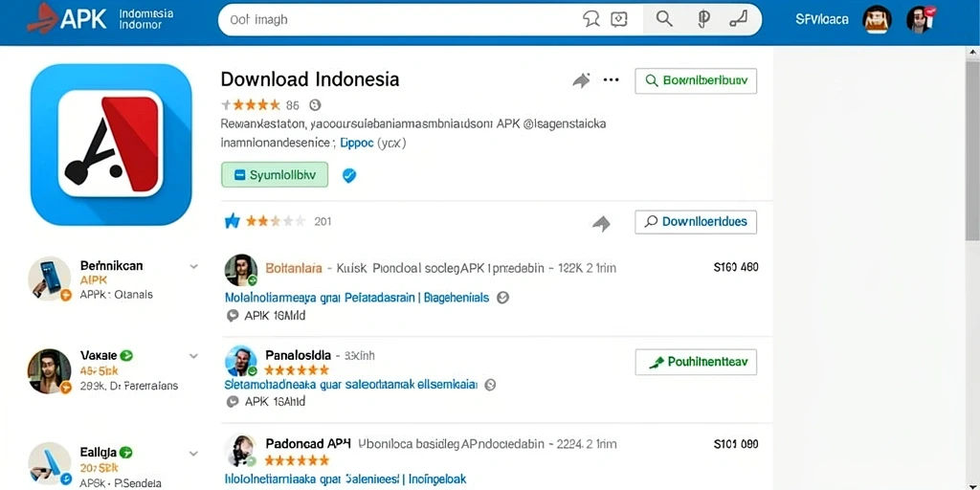Click the blue thumbs-up star icon
Image resolution: width=980 pixels, height=490 pixels.
tap(232, 221)
